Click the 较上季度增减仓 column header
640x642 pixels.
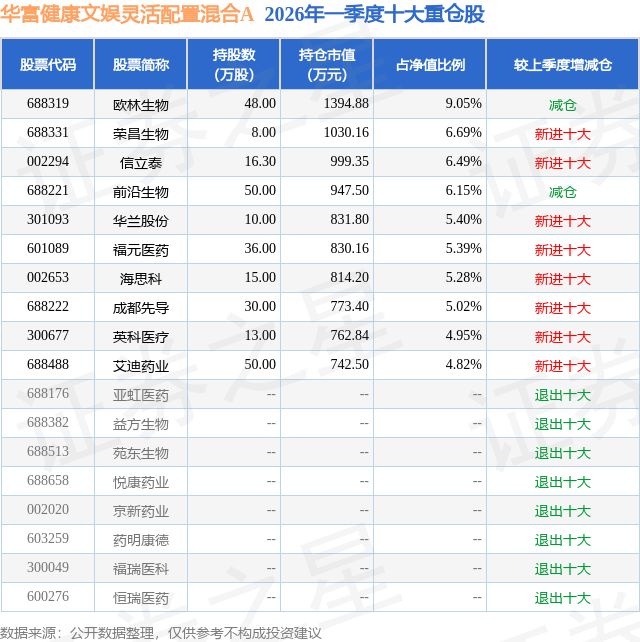pos(563,65)
